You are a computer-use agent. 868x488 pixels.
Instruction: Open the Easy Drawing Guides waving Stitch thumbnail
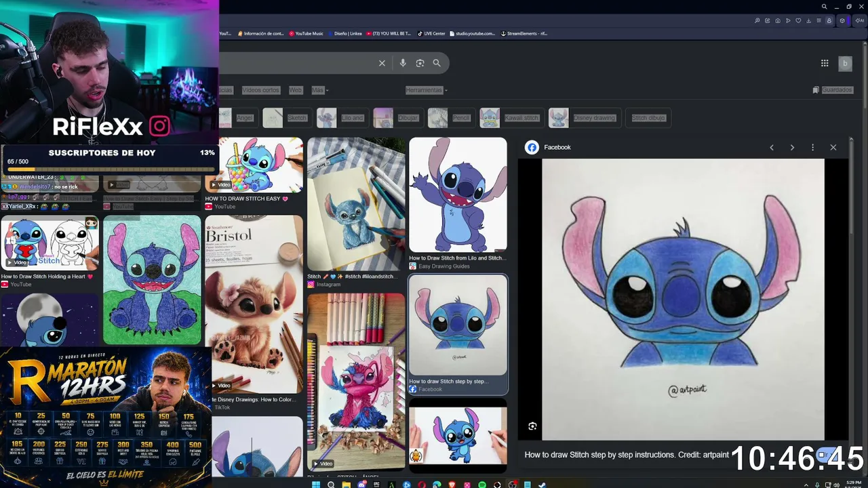(458, 195)
